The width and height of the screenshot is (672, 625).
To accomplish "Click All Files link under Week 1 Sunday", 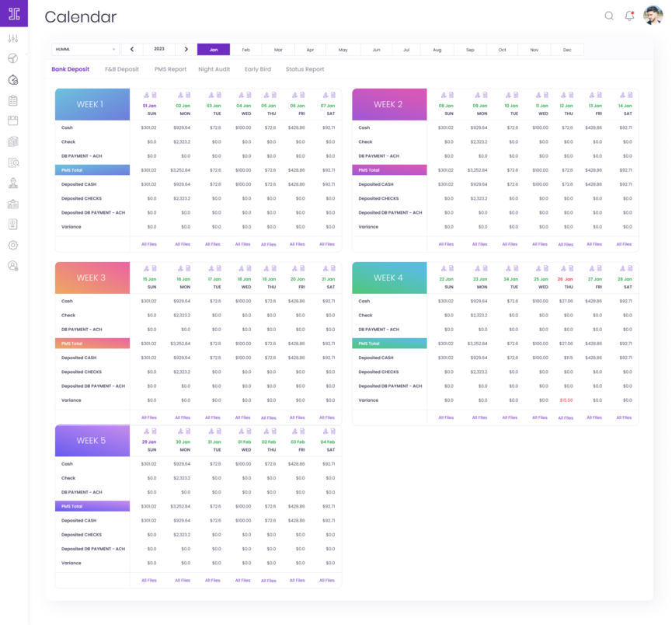I will click(148, 244).
